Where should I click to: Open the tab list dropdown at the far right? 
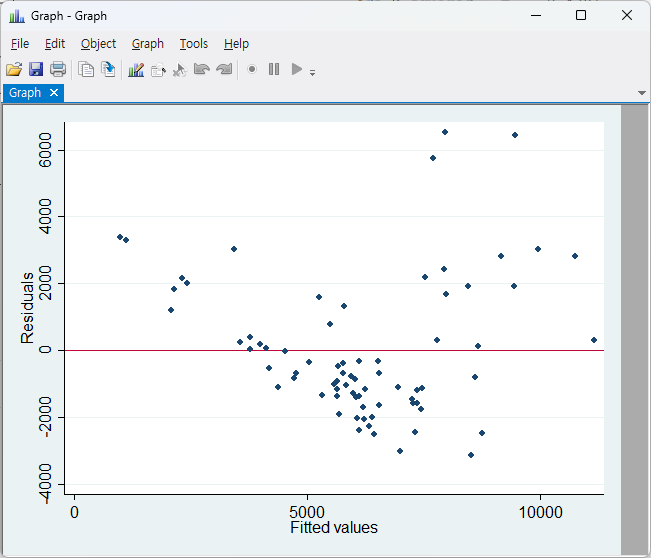[x=641, y=93]
